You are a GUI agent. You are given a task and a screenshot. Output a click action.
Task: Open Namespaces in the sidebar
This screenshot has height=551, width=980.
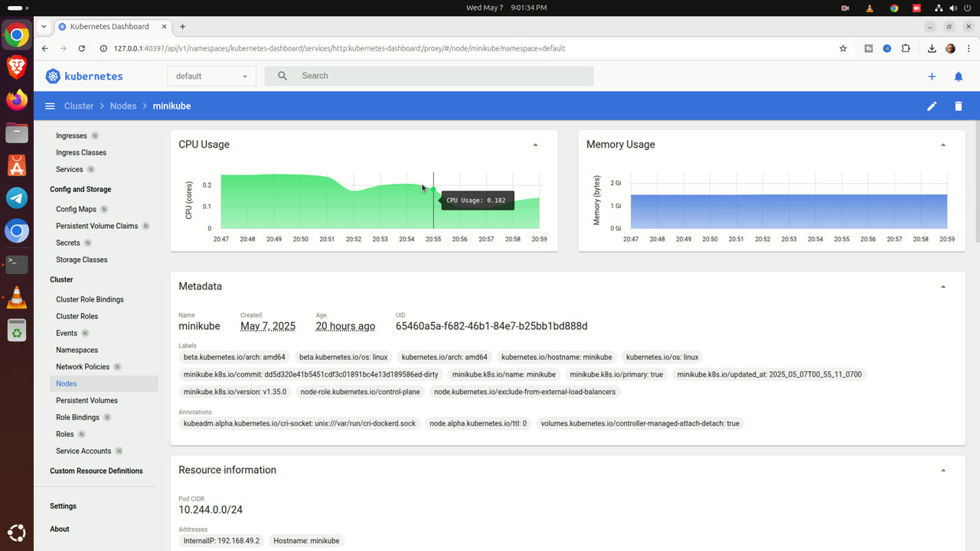click(x=77, y=350)
